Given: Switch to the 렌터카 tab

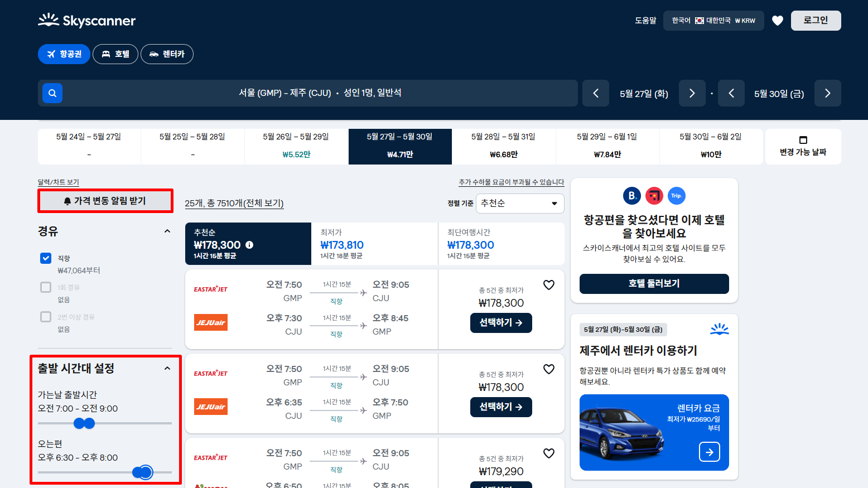Looking at the screenshot, I should coord(167,54).
